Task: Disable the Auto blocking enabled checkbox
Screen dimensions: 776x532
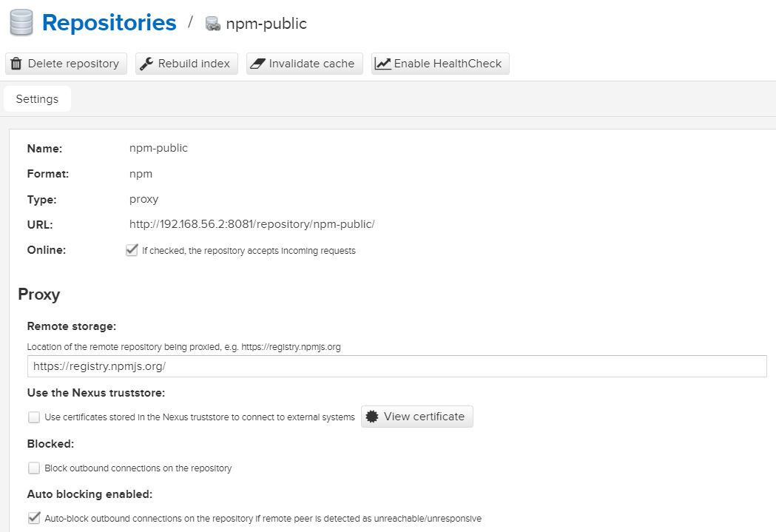Action: 33,518
